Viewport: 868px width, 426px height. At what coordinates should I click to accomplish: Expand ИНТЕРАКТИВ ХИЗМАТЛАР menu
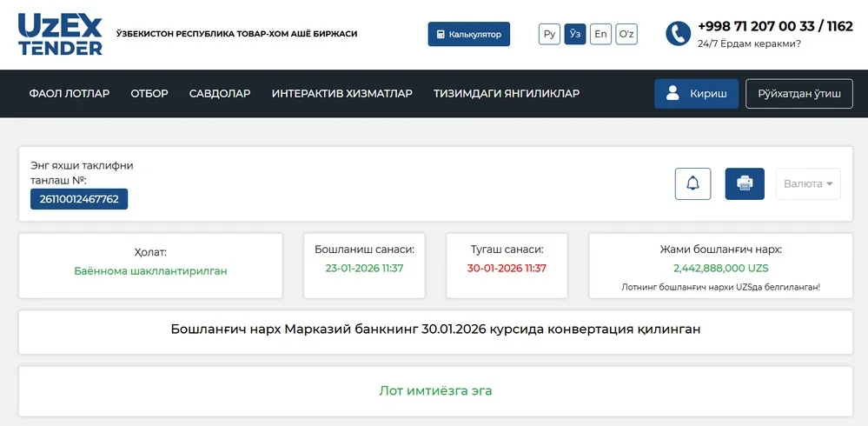pyautogui.click(x=341, y=94)
